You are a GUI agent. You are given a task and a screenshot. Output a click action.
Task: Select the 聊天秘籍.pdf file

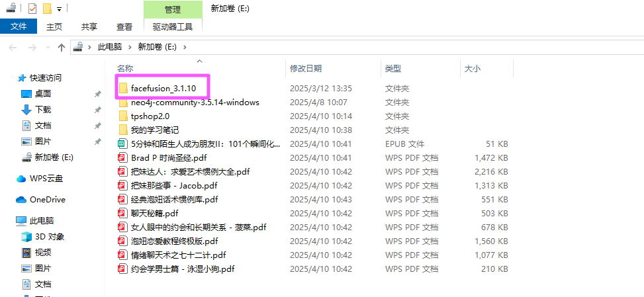click(154, 213)
